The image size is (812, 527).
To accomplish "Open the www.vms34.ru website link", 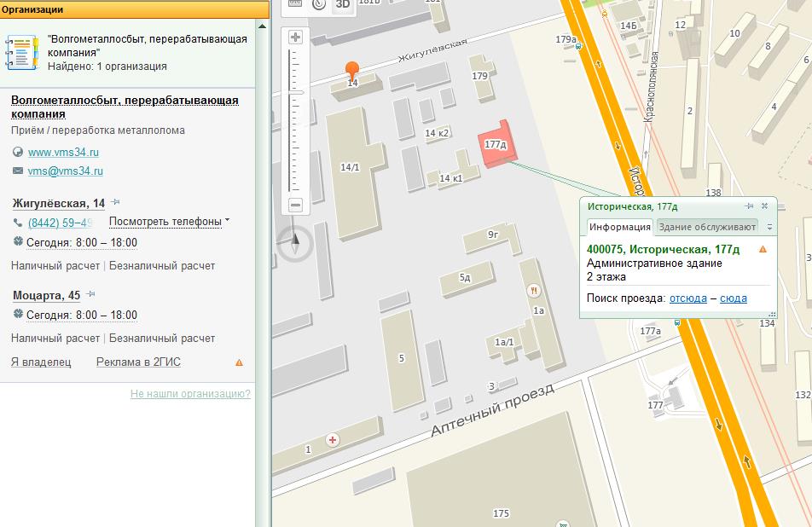I will pyautogui.click(x=63, y=152).
